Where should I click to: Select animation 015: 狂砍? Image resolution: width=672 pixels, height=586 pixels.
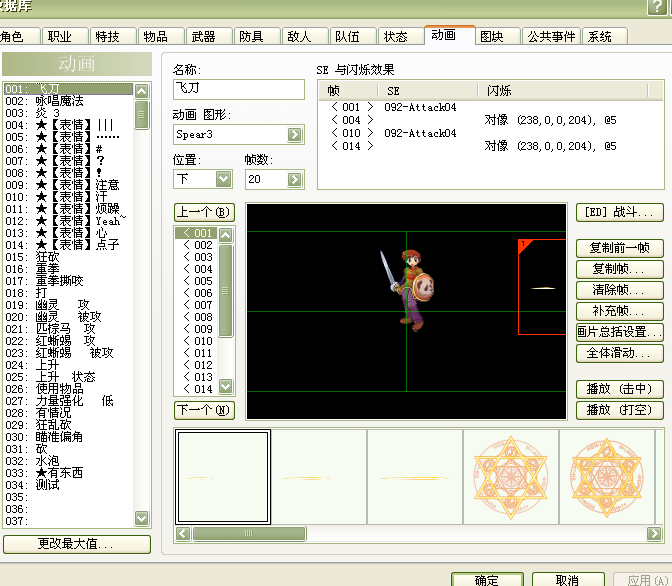(x=69, y=257)
